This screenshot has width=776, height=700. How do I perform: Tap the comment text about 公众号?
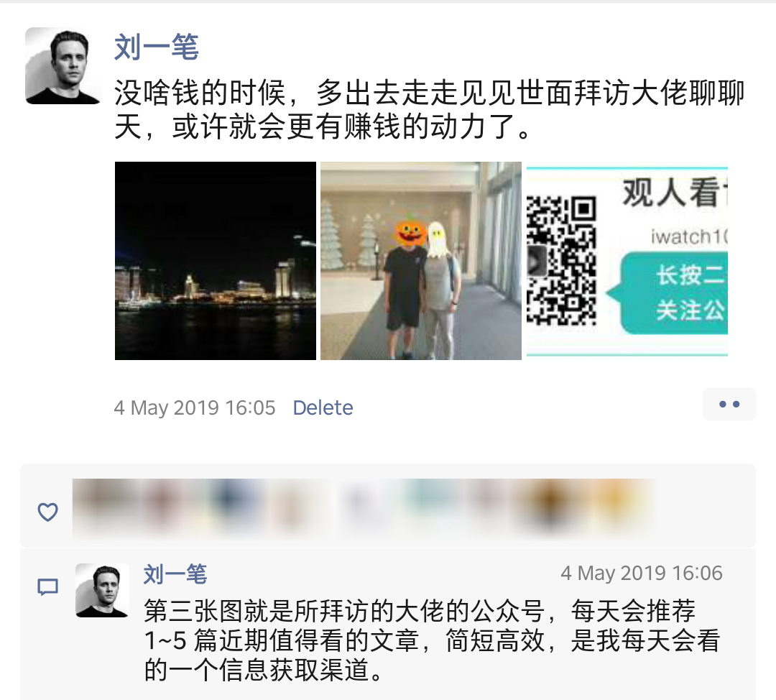[x=432, y=640]
